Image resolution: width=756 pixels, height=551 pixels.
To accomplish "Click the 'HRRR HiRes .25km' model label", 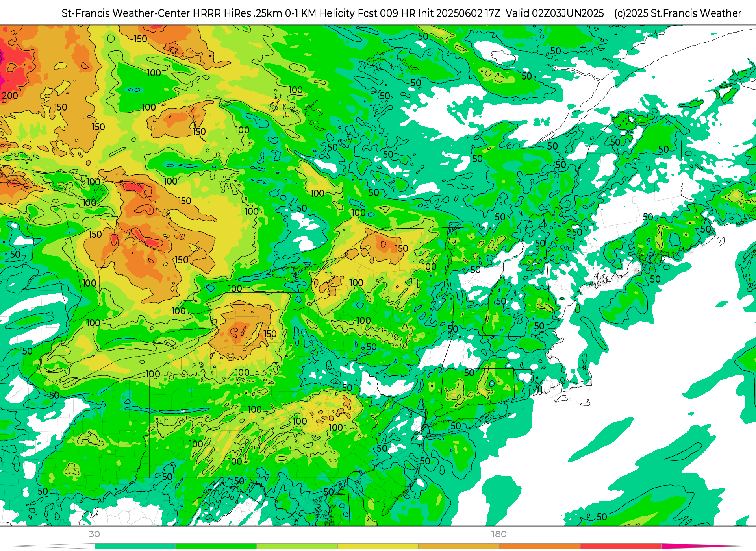I will (x=237, y=13).
